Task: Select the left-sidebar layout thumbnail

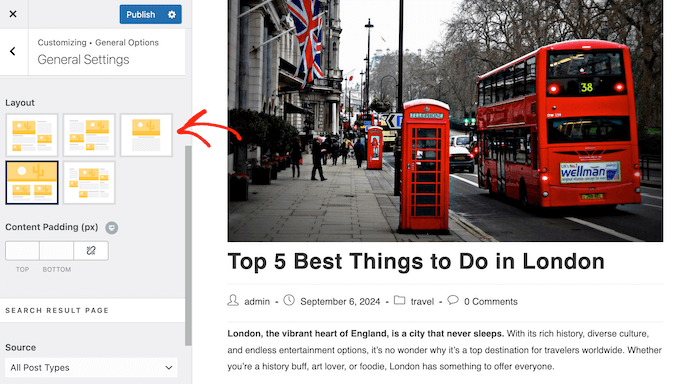Action: pyautogui.click(x=89, y=135)
